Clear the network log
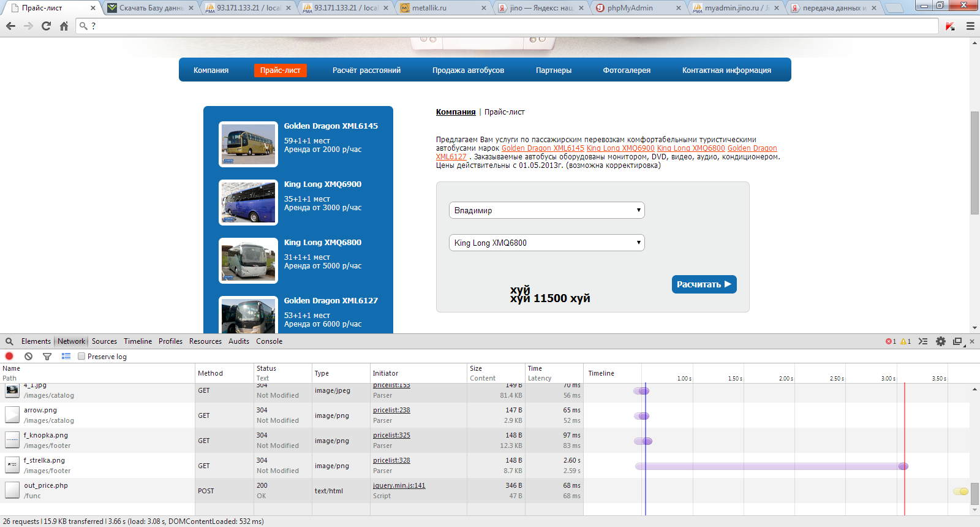This screenshot has width=980, height=527. 28,356
